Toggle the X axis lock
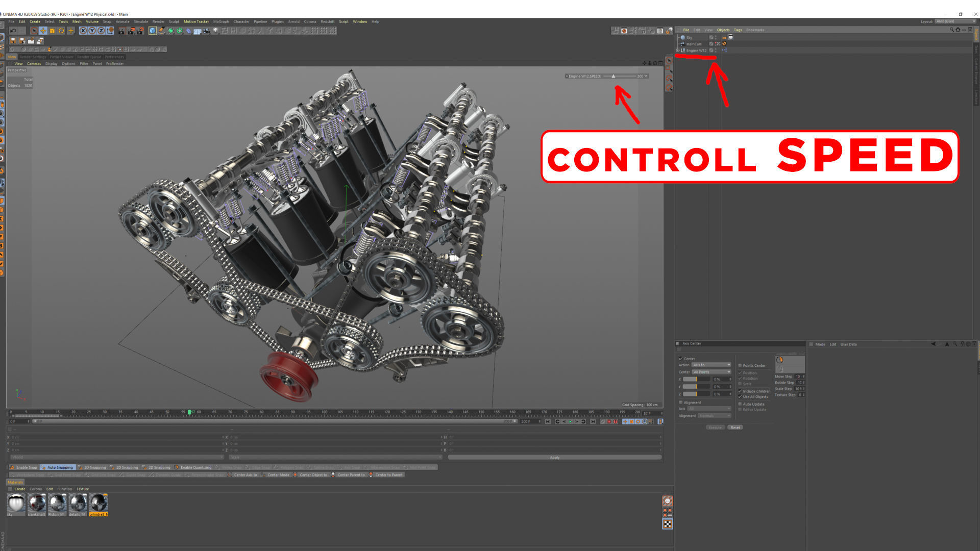Viewport: 980px width, 551px height. (x=83, y=31)
